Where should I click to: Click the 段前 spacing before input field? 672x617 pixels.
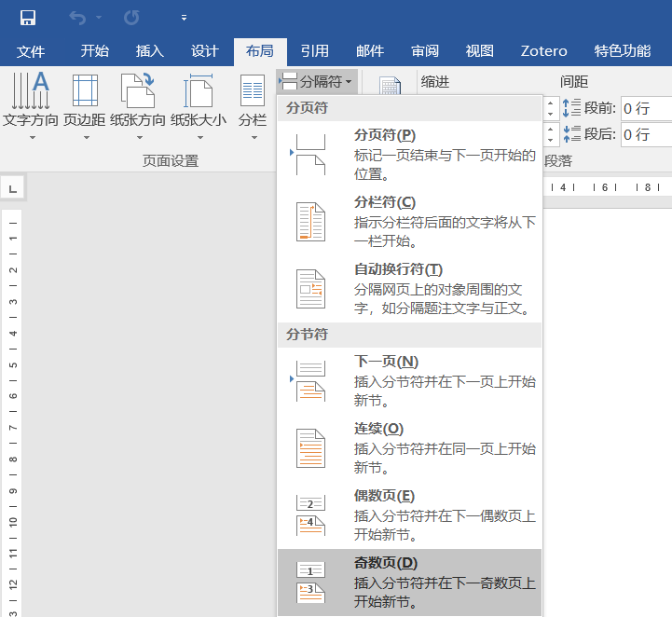click(x=646, y=108)
